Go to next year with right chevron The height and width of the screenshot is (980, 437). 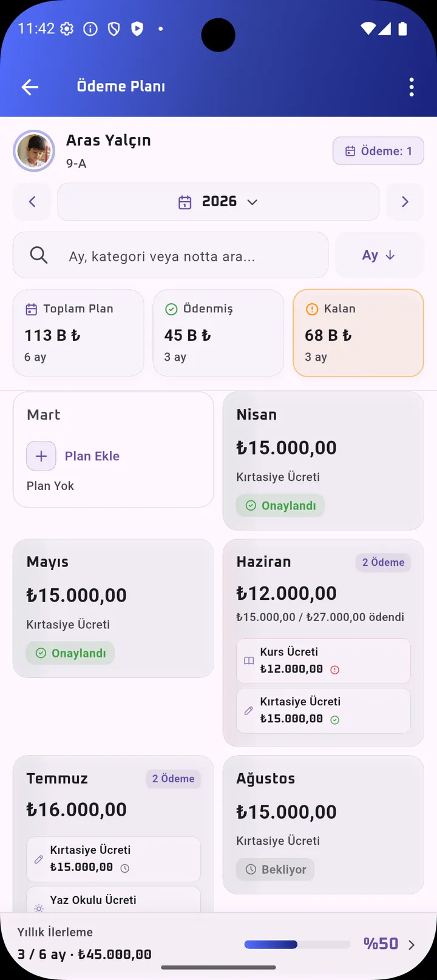(405, 202)
